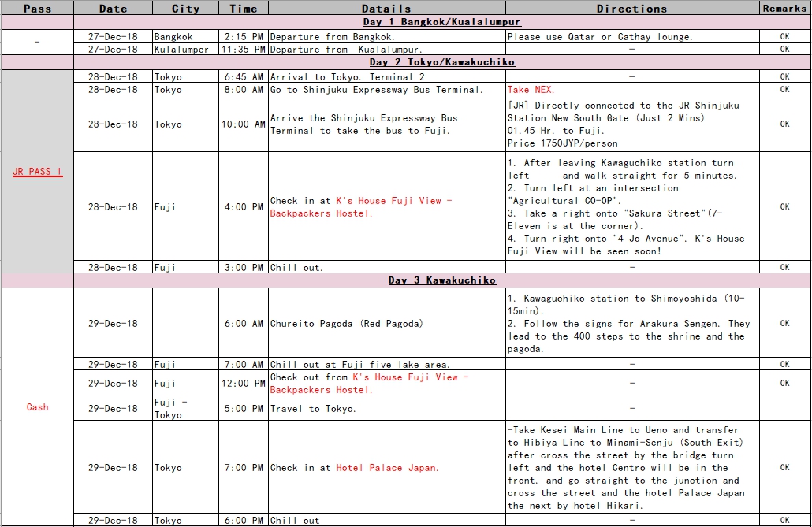Select the Kawaguchiko station to Shimoyoshida directions cell

632,323
